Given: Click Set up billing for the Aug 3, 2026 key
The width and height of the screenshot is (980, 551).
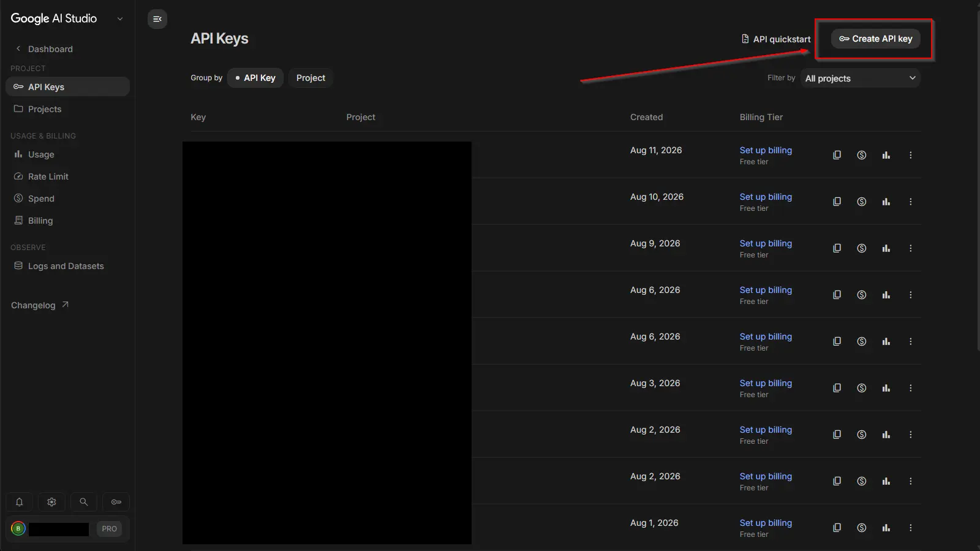Looking at the screenshot, I should click(766, 383).
